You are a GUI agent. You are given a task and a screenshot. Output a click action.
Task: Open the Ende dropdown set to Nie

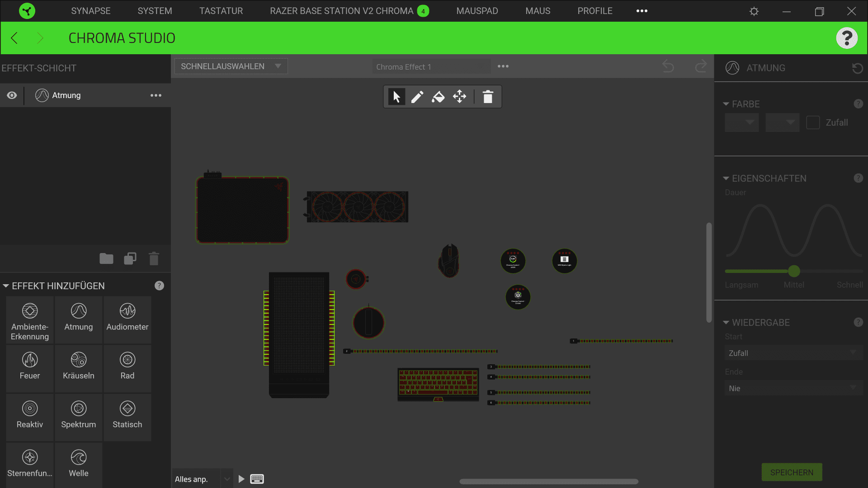[x=793, y=388]
